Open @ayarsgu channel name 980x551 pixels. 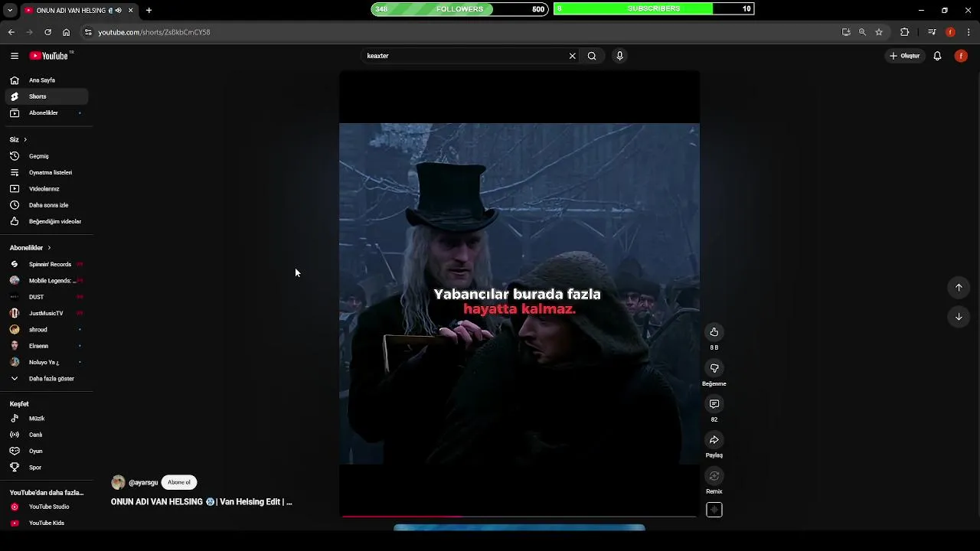point(143,483)
